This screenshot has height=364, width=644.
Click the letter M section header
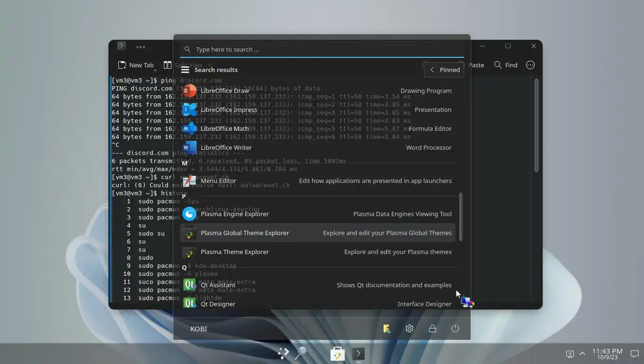pos(185,163)
